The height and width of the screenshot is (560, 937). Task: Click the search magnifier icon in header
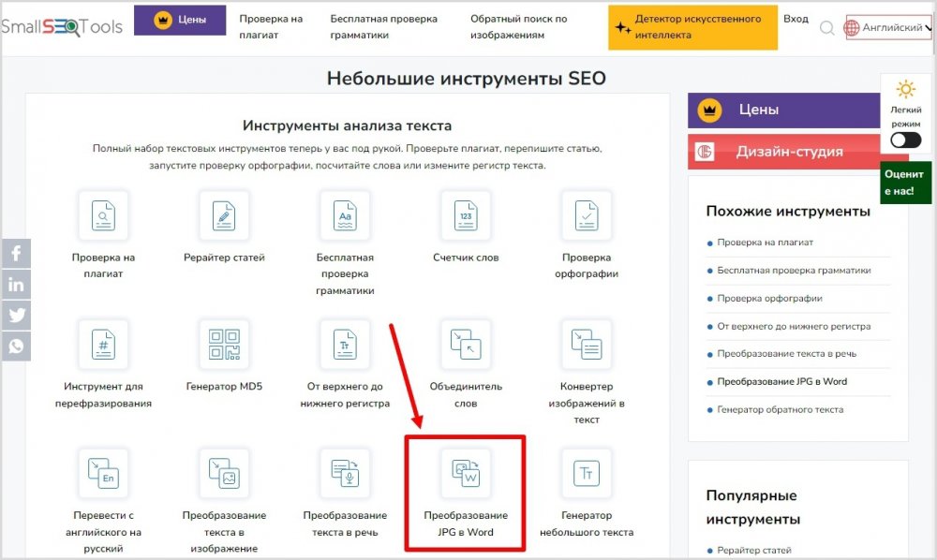pos(827,27)
